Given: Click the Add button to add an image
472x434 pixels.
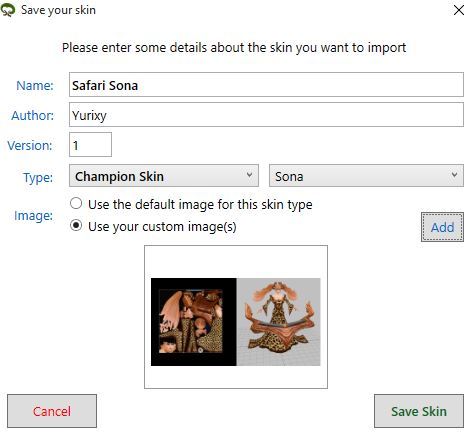Looking at the screenshot, I should (442, 227).
